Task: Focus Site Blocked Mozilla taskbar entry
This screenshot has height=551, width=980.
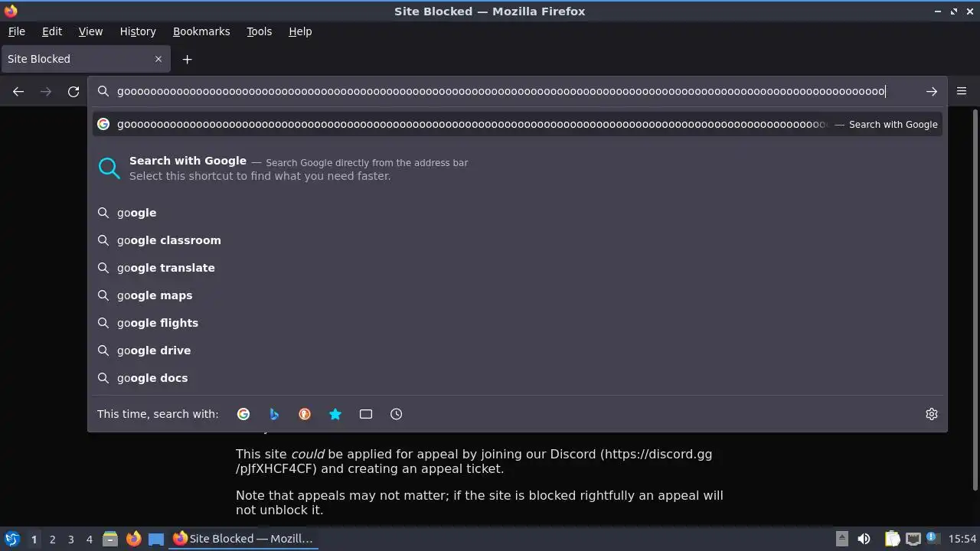Action: (x=243, y=539)
